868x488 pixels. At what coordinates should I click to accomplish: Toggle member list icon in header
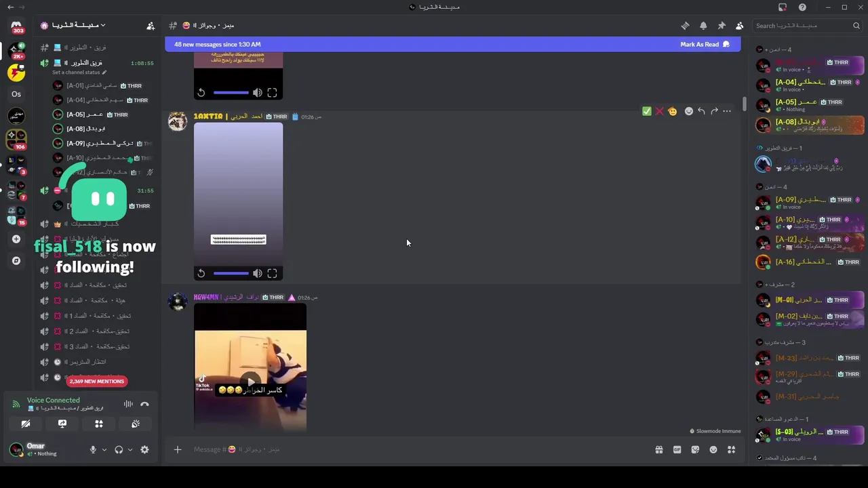740,26
